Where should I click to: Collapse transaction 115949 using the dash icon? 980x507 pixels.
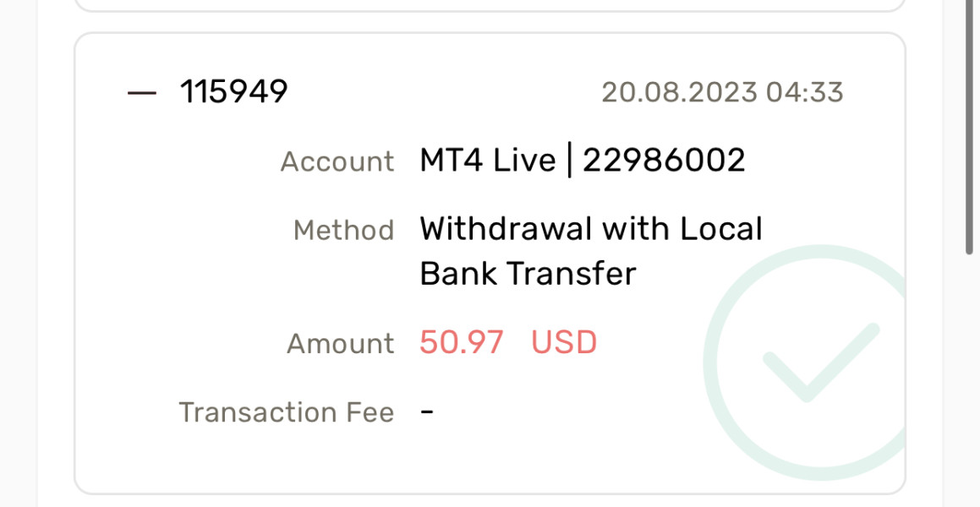(142, 92)
